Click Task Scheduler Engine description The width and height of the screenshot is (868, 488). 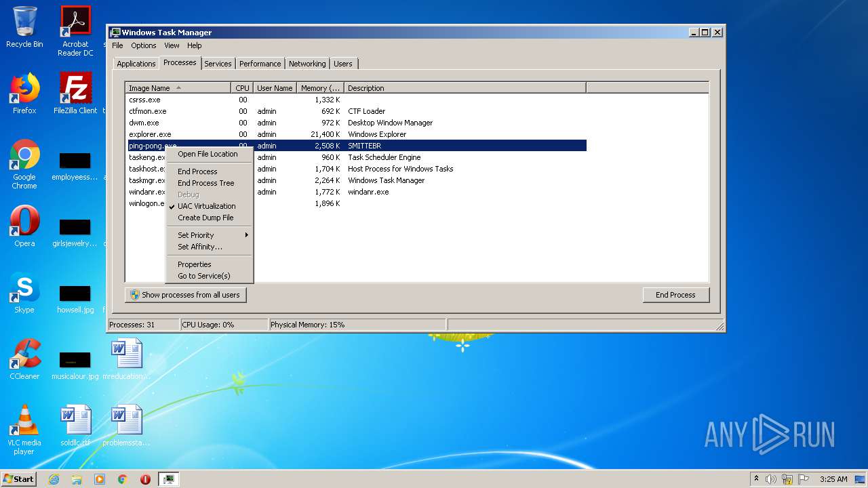pyautogui.click(x=384, y=157)
